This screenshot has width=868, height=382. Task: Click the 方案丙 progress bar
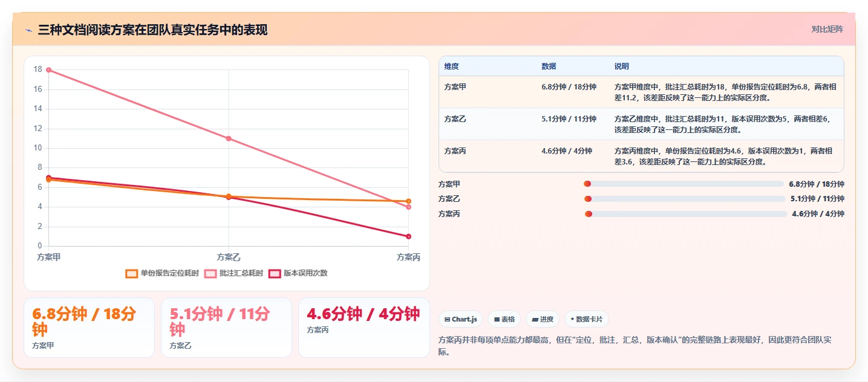(x=686, y=213)
